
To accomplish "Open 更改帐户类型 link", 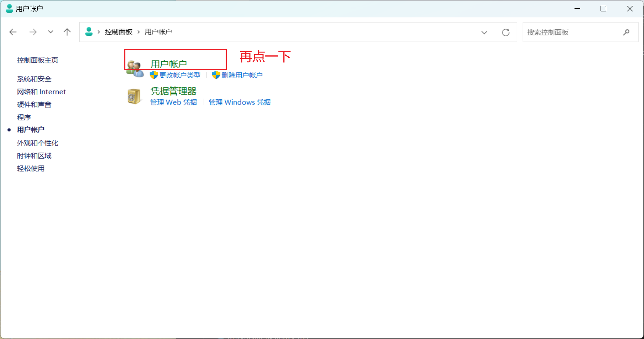I will pyautogui.click(x=180, y=75).
